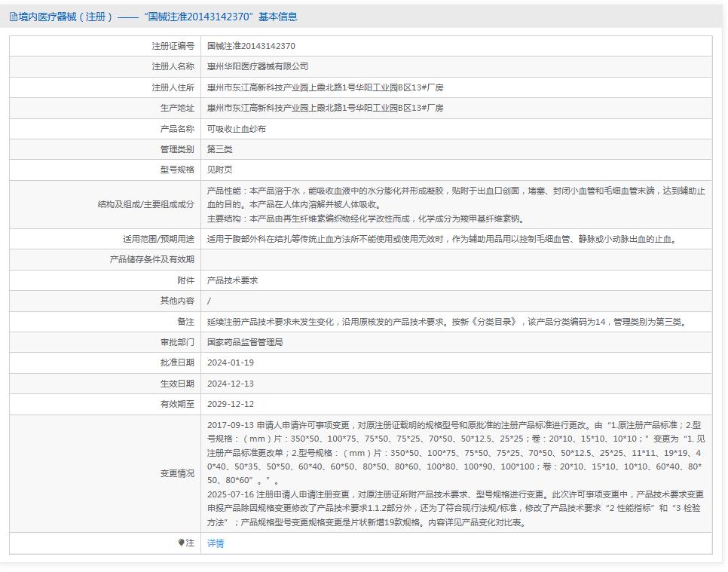Click the 审批部门 value 国家药品监督管理局
This screenshot has height=572, width=728.
coord(247,342)
